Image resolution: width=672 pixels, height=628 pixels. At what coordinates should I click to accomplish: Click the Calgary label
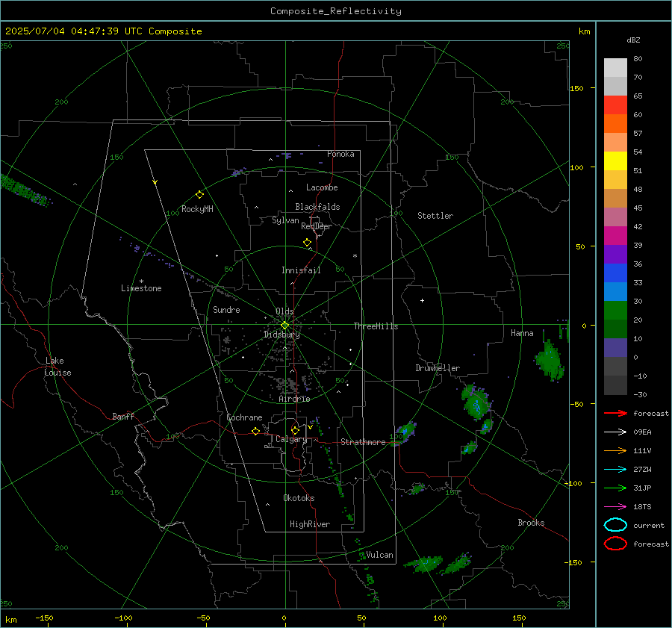[x=291, y=439]
